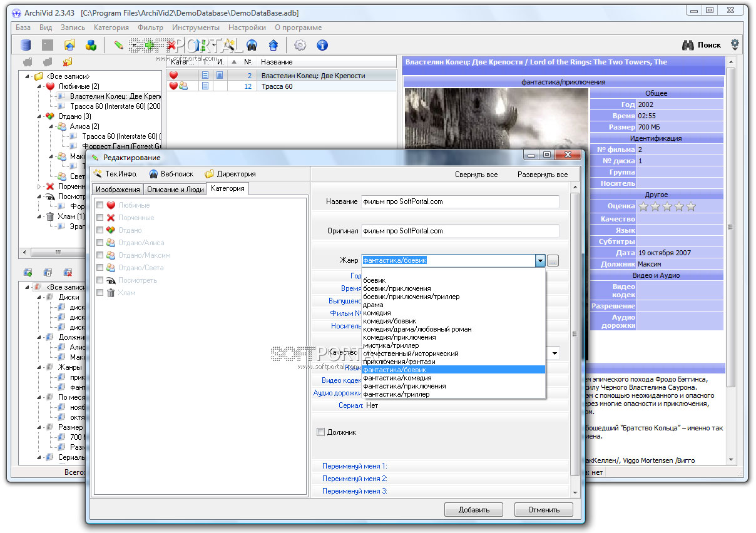Enable the Должник checkbox
Screen dimensions: 756x533
[x=321, y=432]
